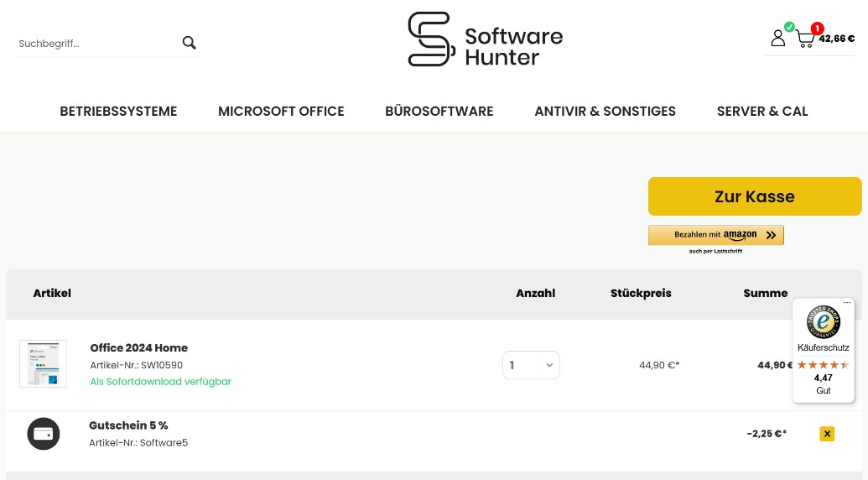Image resolution: width=868 pixels, height=480 pixels.
Task: Open the user account icon
Action: 777,38
